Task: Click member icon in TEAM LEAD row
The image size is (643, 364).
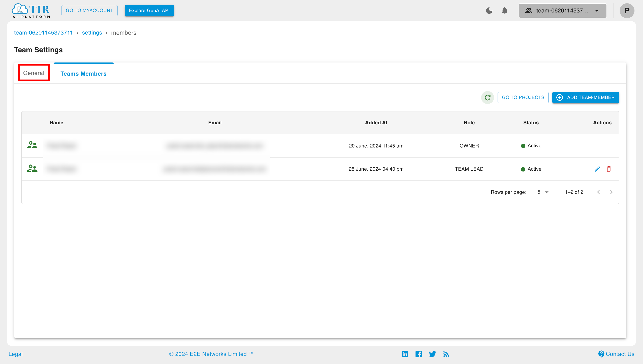Action: 32,168
